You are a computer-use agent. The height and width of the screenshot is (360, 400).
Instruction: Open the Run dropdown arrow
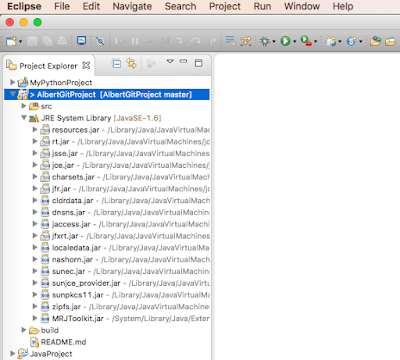(295, 42)
